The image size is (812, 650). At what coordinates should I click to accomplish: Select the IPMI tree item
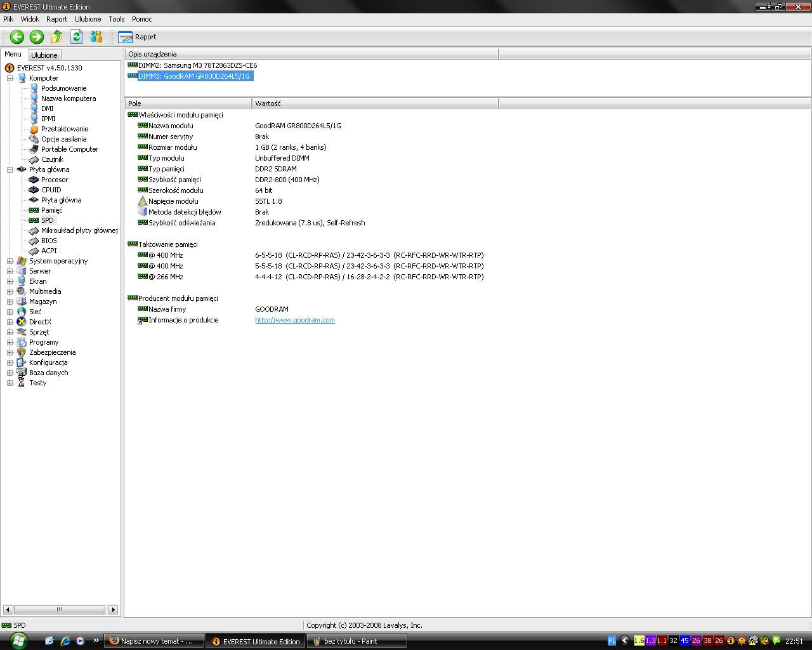(x=48, y=119)
